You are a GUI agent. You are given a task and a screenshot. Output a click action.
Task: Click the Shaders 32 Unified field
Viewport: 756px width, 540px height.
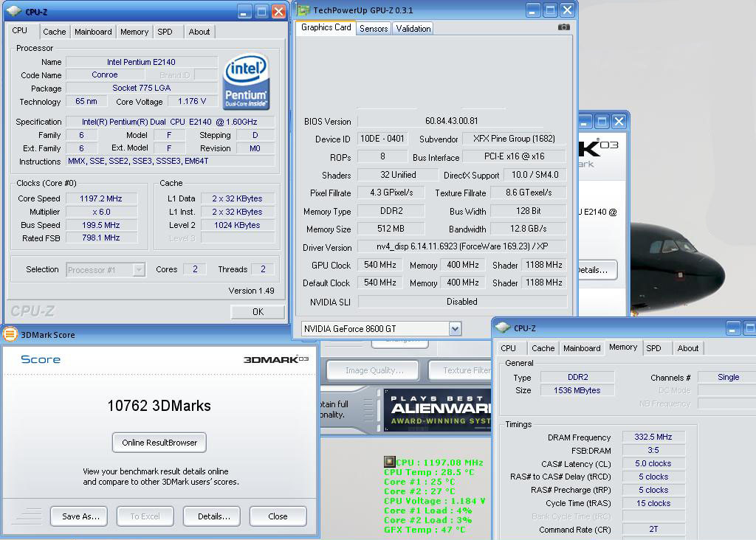pos(397,175)
